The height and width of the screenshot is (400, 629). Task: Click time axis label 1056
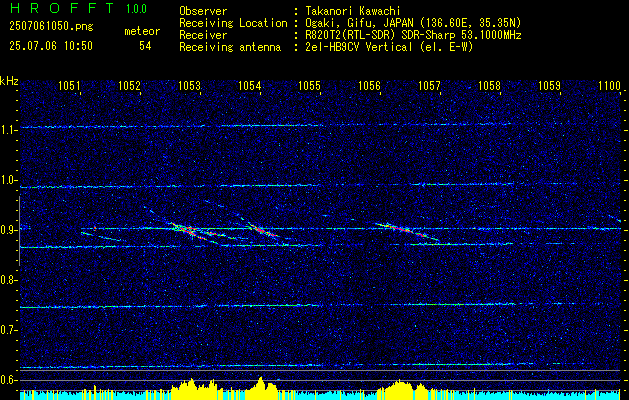click(369, 85)
